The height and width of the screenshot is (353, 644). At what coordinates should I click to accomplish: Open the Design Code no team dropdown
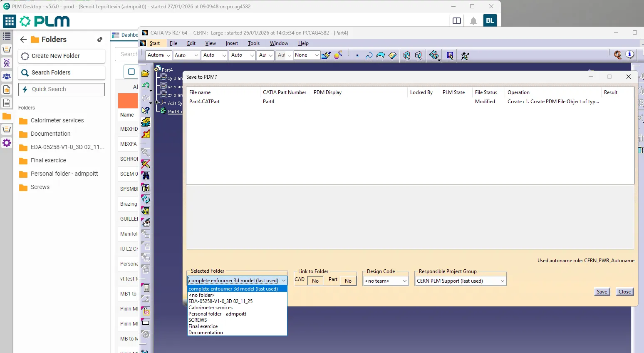coord(386,281)
